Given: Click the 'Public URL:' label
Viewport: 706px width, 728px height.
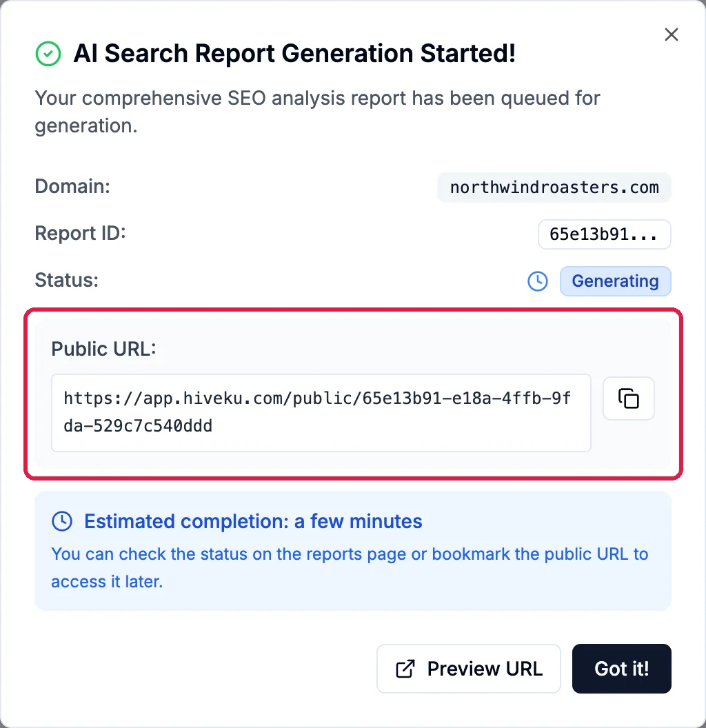Looking at the screenshot, I should (103, 349).
